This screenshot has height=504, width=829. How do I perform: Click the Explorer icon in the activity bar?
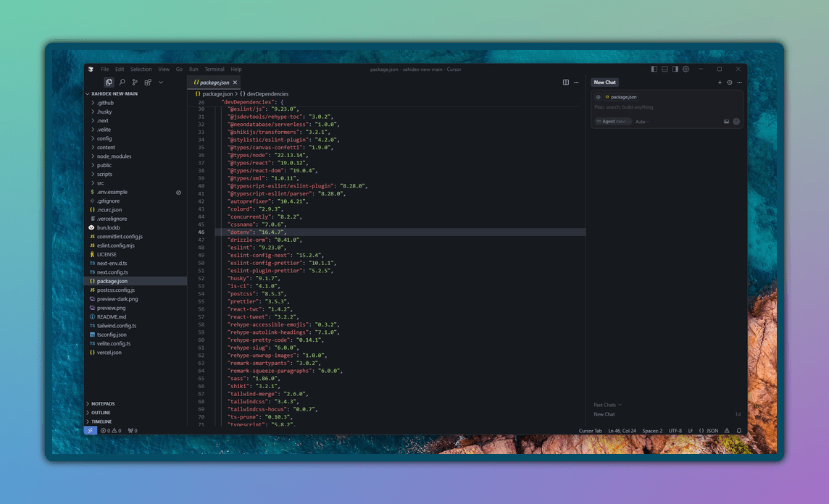point(109,82)
